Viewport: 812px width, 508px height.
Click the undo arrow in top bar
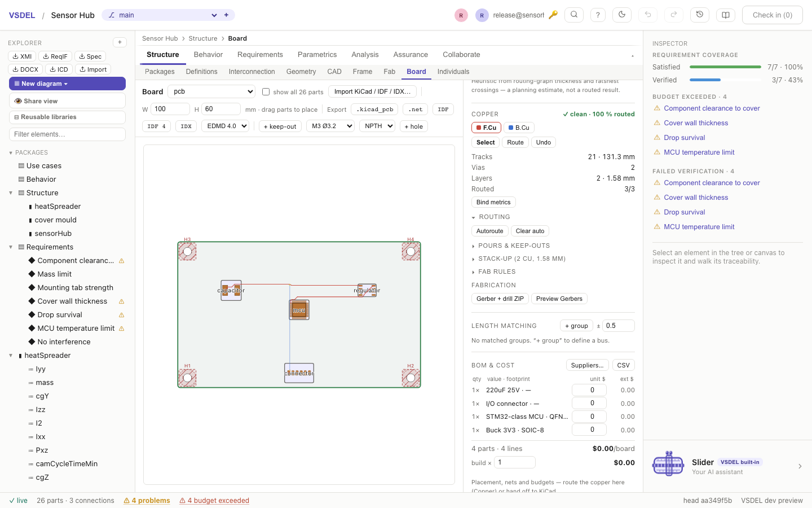click(648, 15)
